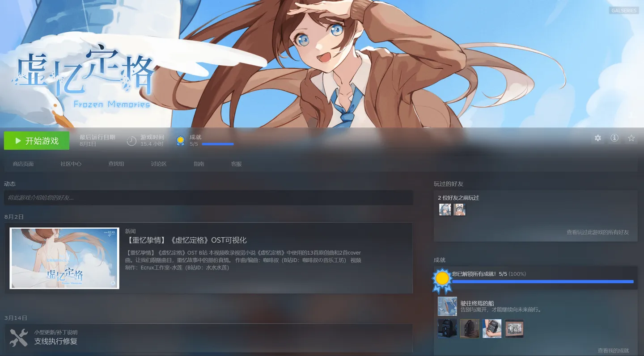Click the play time clock icon

pos(131,141)
